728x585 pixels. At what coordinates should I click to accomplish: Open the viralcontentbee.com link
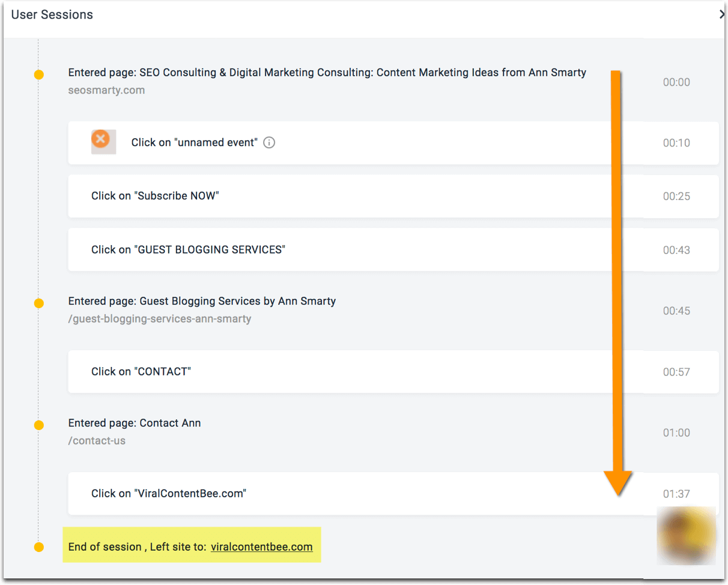(261, 547)
